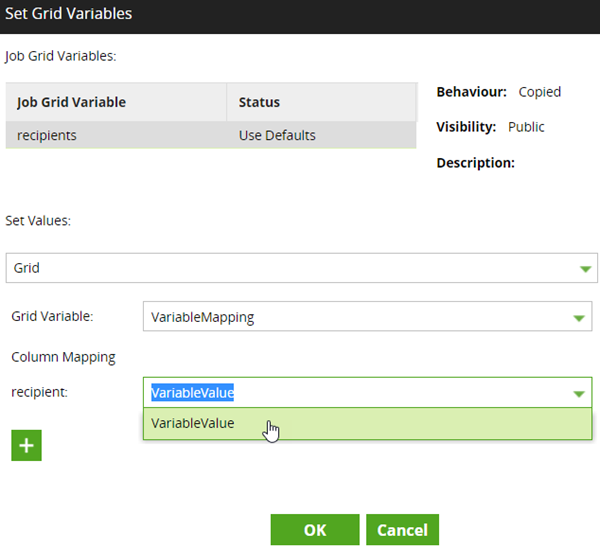The width and height of the screenshot is (600, 550).
Task: Click the arrow of recipient column dropdown
Action: (x=578, y=393)
